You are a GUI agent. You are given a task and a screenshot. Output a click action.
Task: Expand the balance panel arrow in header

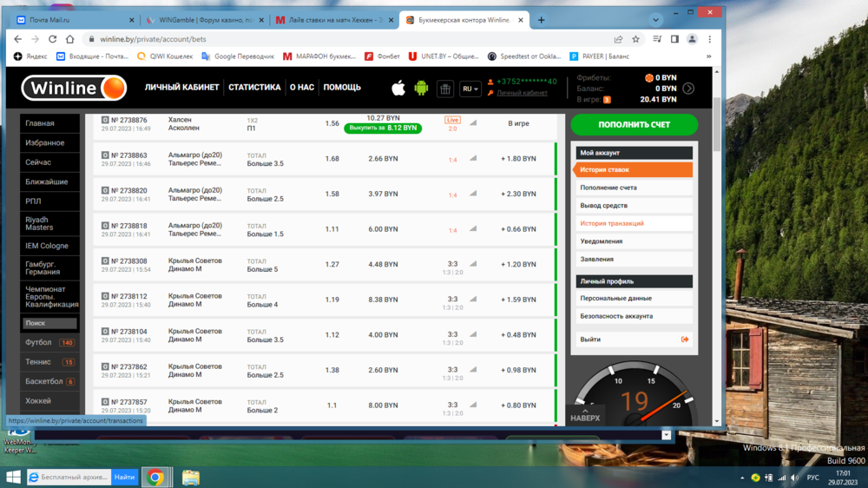click(688, 89)
